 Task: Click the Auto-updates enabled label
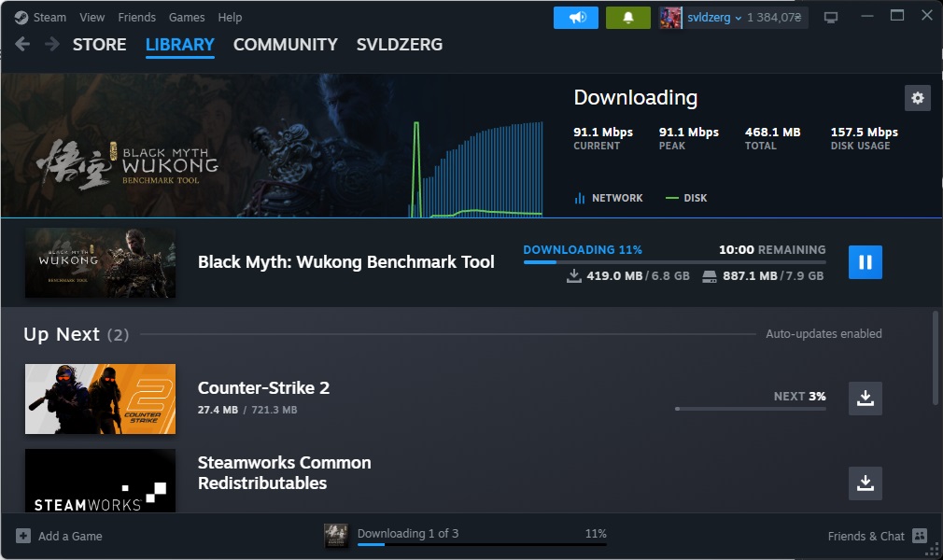point(823,334)
